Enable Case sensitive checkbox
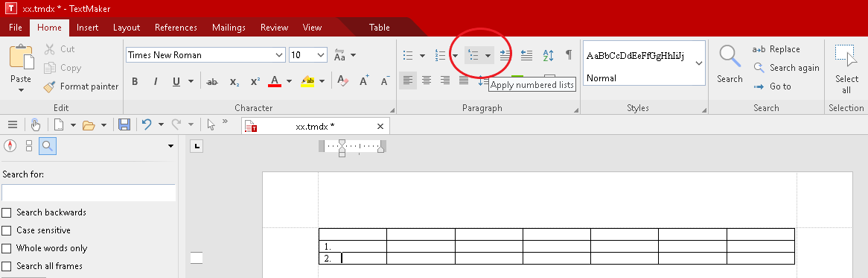This screenshot has height=278, width=868. click(7, 230)
